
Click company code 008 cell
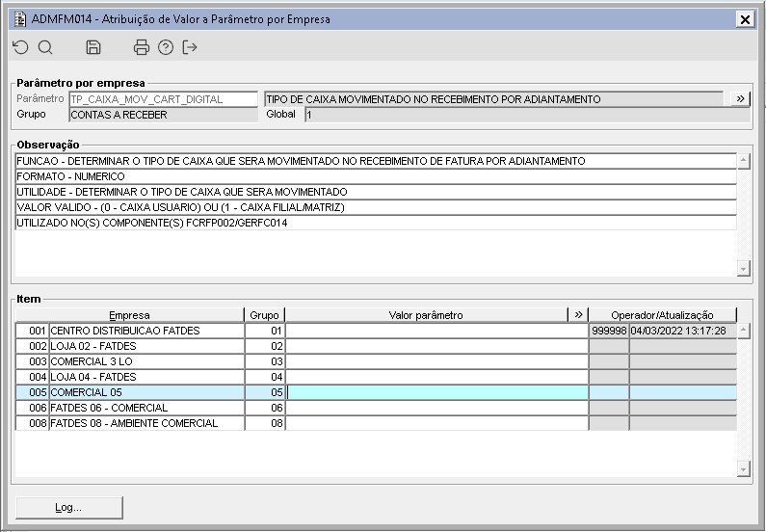tap(32, 423)
